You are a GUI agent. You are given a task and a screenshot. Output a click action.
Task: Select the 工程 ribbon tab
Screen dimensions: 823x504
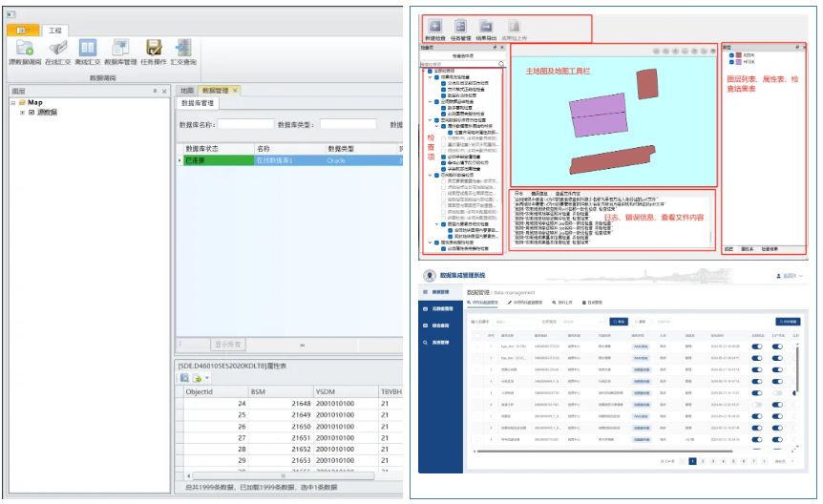[54, 30]
